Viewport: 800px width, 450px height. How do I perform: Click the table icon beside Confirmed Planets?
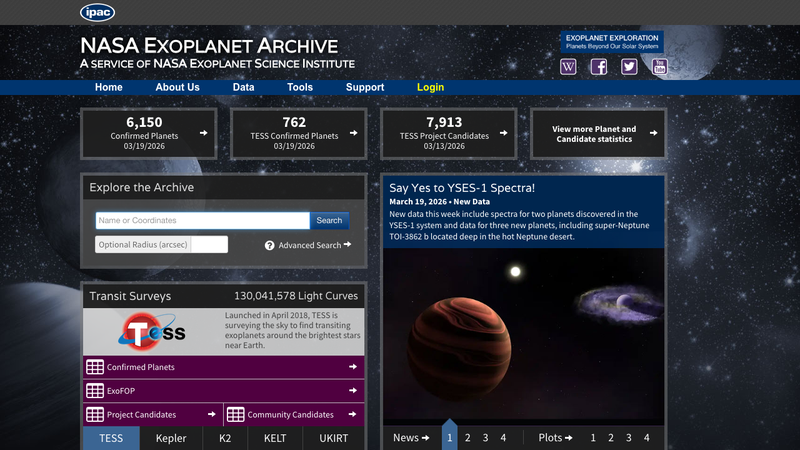point(95,367)
